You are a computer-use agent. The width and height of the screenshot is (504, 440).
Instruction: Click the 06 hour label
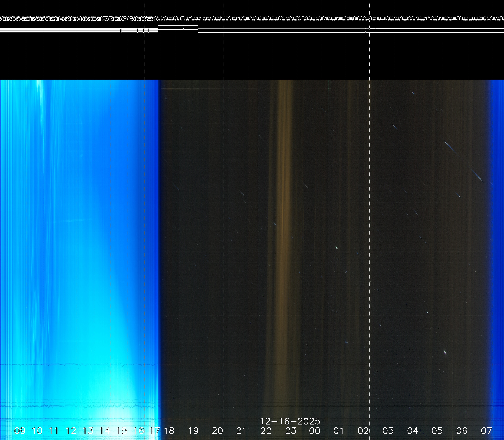coord(462,430)
